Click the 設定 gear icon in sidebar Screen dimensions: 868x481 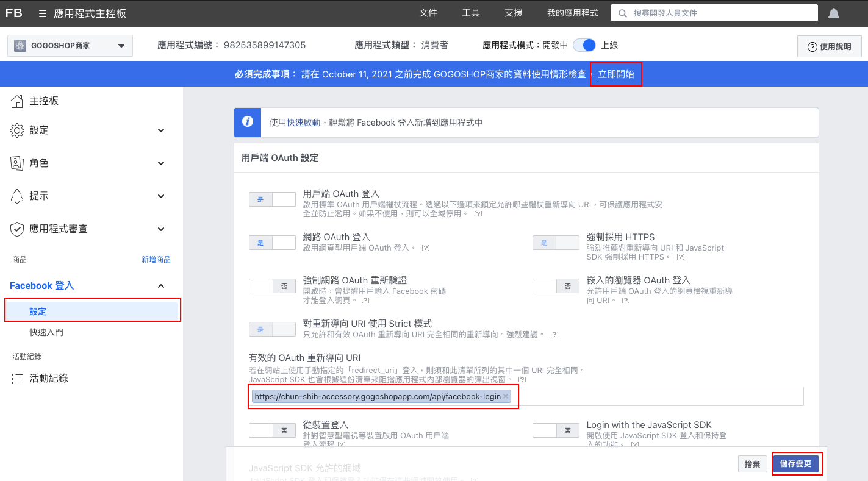pos(17,130)
